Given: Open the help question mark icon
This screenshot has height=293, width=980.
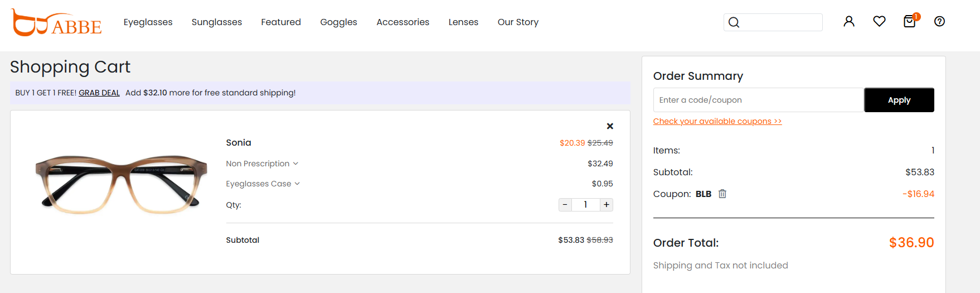Looking at the screenshot, I should pyautogui.click(x=939, y=21).
